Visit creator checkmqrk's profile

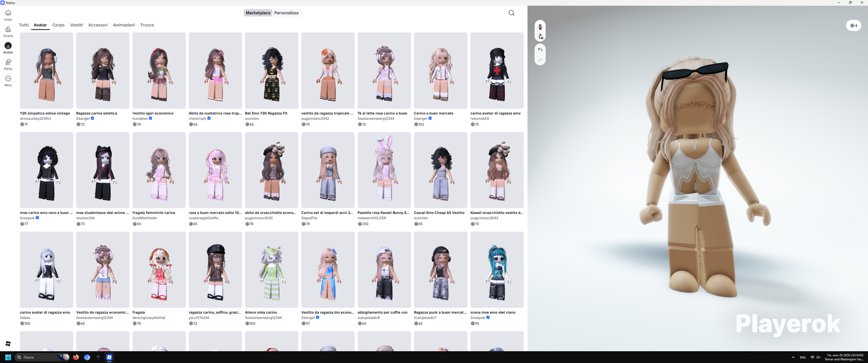tap(197, 119)
